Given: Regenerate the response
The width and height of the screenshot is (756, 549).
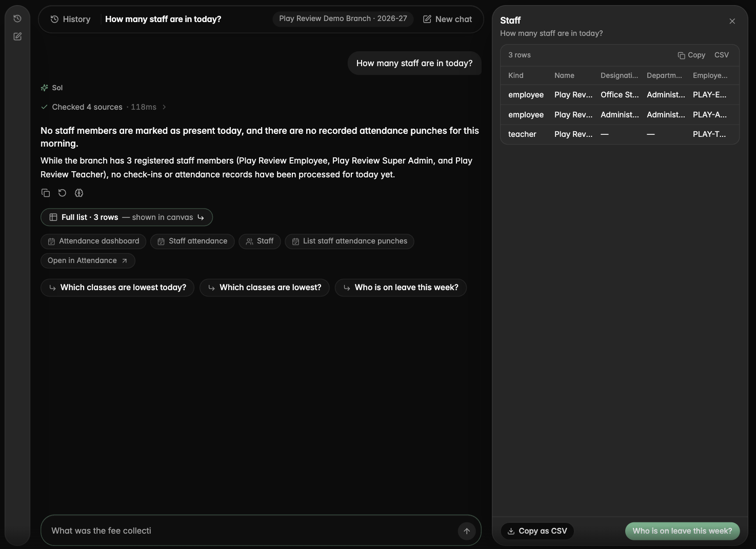Looking at the screenshot, I should [x=62, y=193].
